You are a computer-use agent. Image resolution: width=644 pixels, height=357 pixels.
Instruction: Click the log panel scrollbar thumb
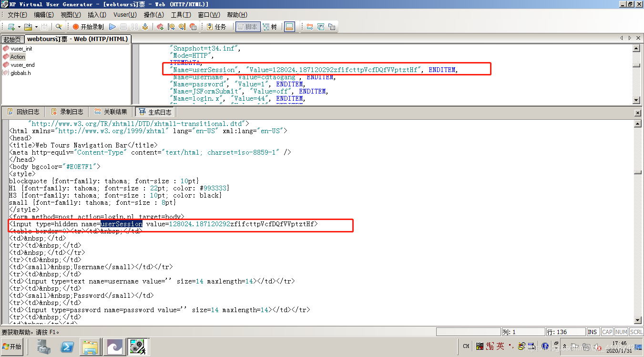[x=638, y=172]
